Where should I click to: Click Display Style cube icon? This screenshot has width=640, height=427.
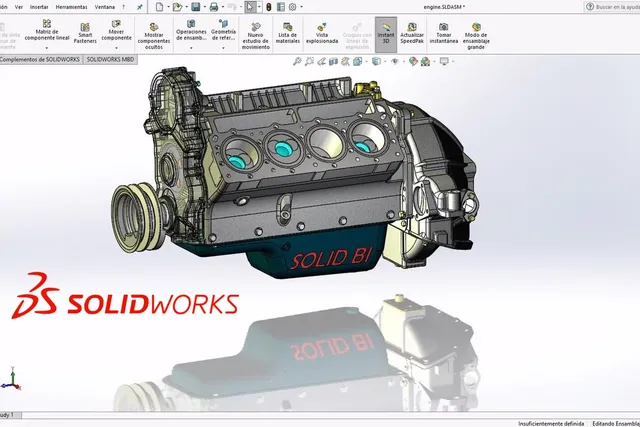(x=376, y=61)
